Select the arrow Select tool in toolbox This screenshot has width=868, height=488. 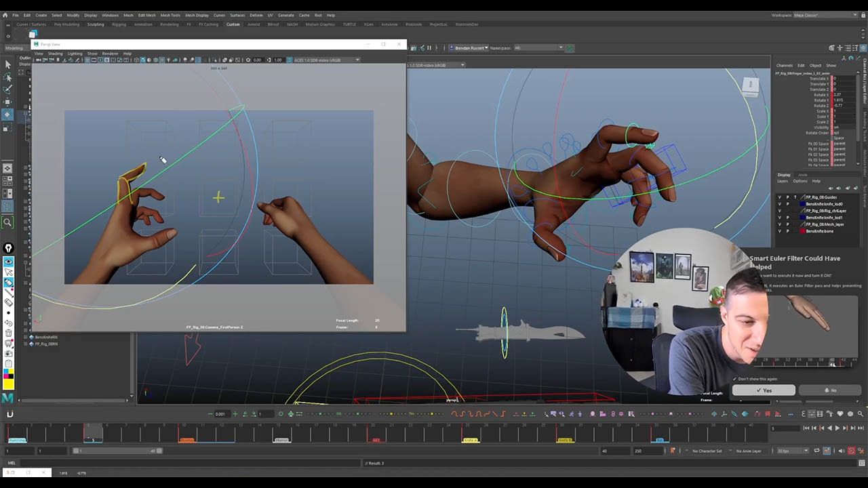pyautogui.click(x=8, y=64)
